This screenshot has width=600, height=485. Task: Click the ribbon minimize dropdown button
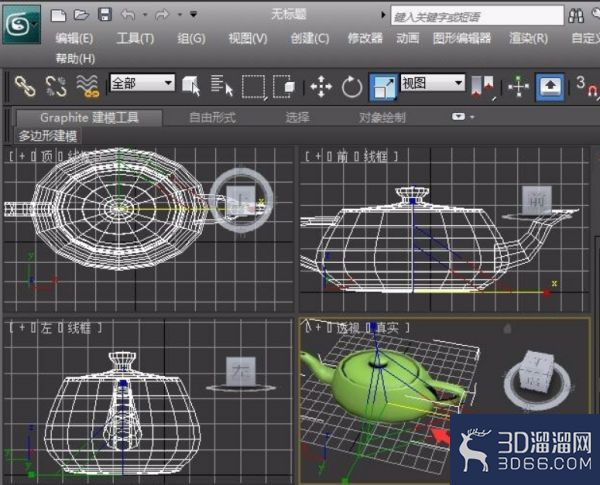point(458,117)
